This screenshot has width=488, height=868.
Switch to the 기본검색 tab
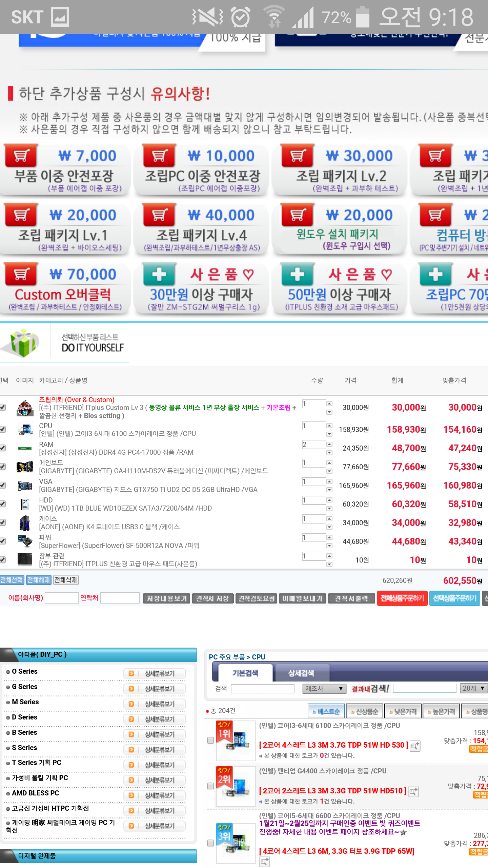pos(245,673)
